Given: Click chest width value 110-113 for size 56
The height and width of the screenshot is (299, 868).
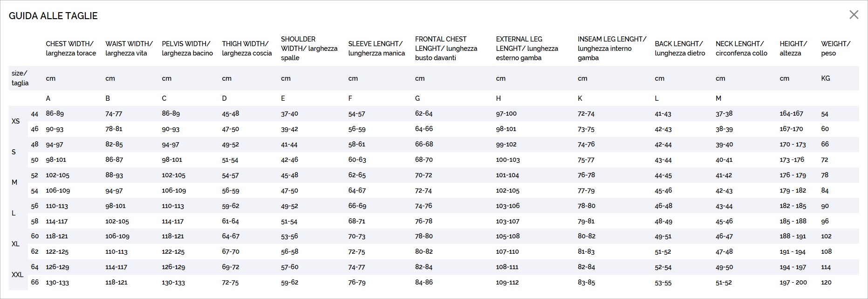Looking at the screenshot, I should pos(57,206).
